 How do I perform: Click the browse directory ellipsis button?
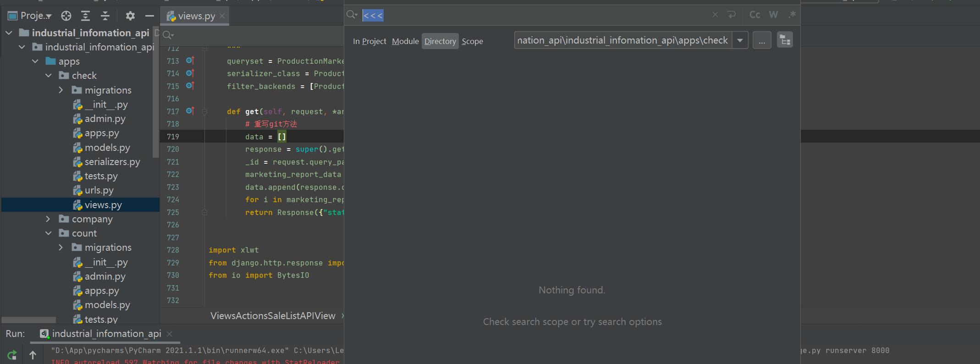click(x=762, y=40)
